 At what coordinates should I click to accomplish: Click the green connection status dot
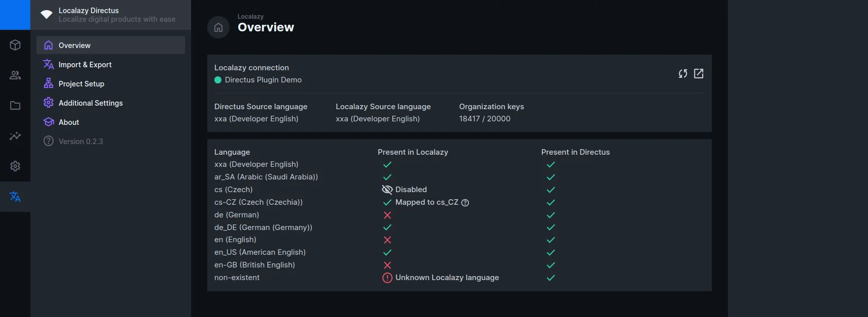click(x=217, y=80)
